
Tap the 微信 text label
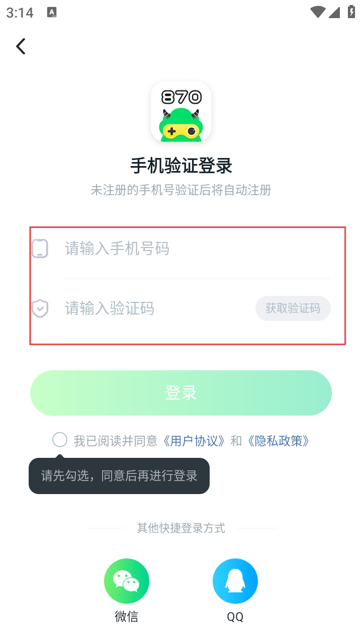point(127,616)
